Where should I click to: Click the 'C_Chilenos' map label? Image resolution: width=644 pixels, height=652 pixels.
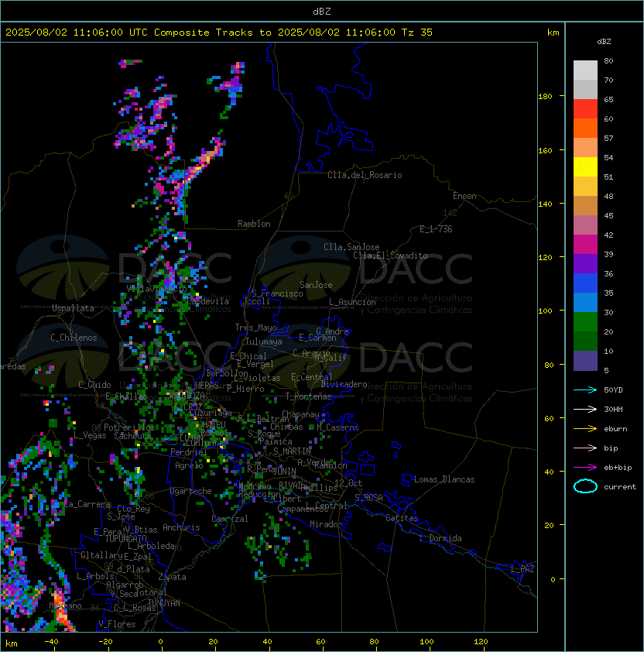(x=74, y=338)
